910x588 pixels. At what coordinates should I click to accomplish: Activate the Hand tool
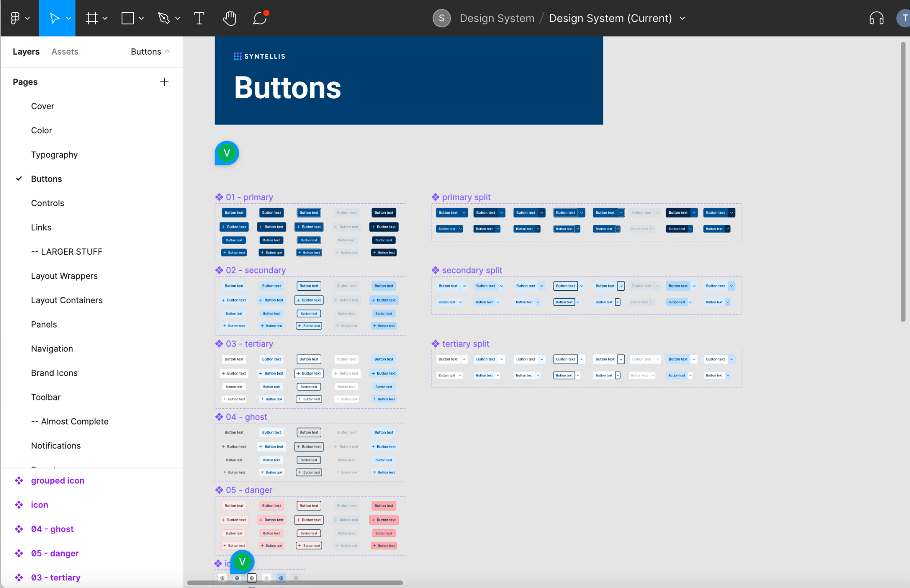[229, 18]
